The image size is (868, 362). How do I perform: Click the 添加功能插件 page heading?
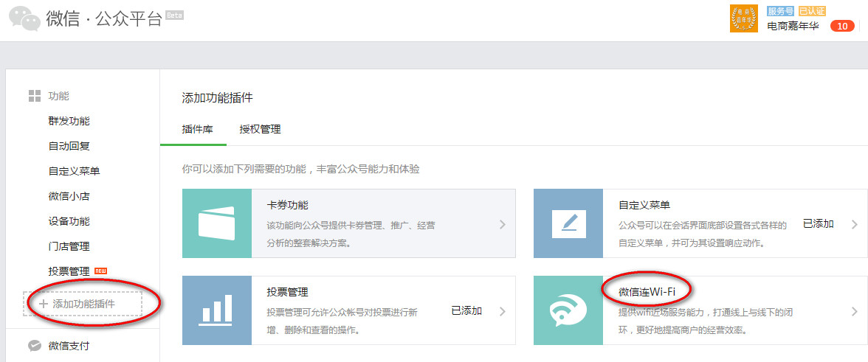tap(217, 98)
